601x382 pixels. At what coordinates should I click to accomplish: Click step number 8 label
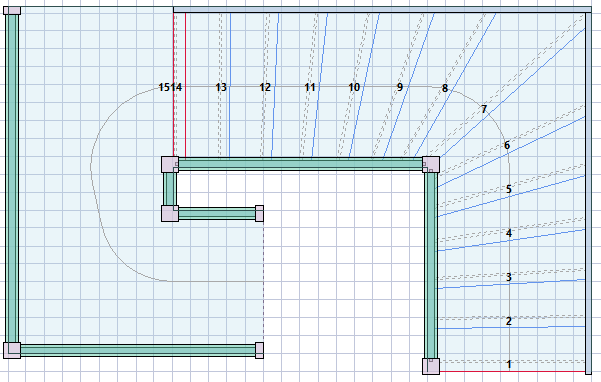(445, 89)
